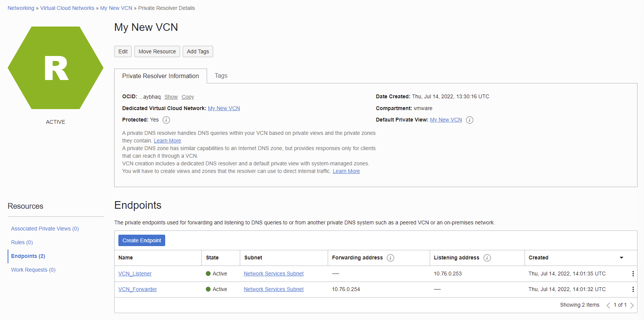The height and width of the screenshot is (320, 644).
Task: Copy the OCID to clipboard
Action: pos(188,97)
